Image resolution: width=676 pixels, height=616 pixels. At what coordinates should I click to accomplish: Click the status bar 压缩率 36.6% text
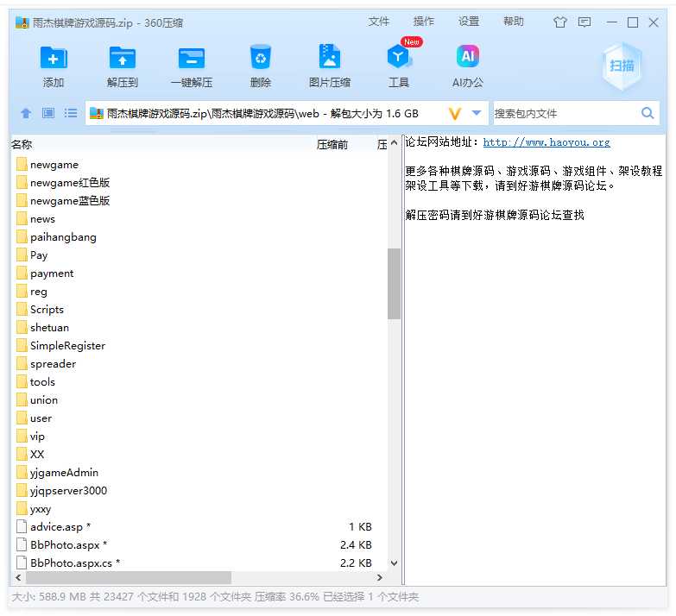coord(287,597)
